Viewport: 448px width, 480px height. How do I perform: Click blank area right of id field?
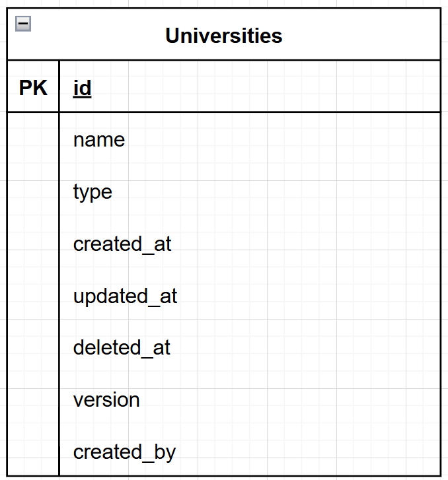click(x=266, y=86)
